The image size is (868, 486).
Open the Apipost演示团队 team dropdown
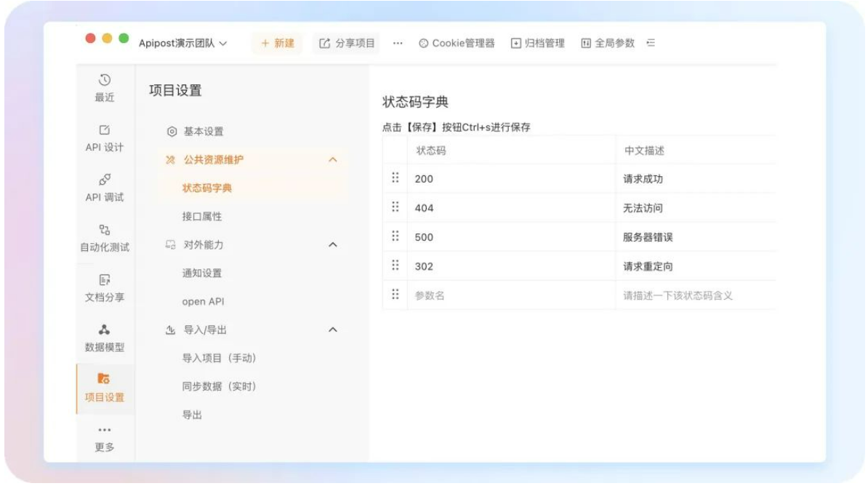click(182, 43)
